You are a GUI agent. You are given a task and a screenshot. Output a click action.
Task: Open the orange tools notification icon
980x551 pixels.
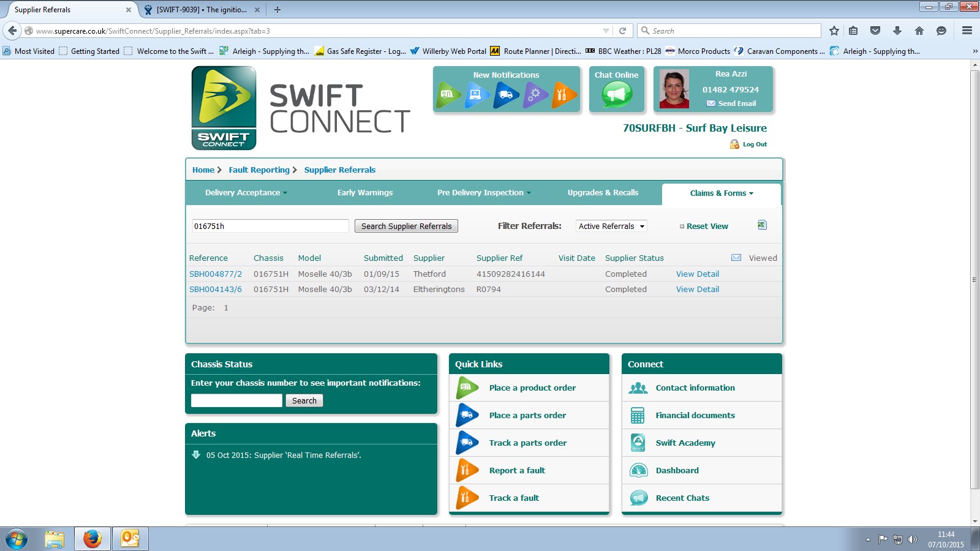563,95
